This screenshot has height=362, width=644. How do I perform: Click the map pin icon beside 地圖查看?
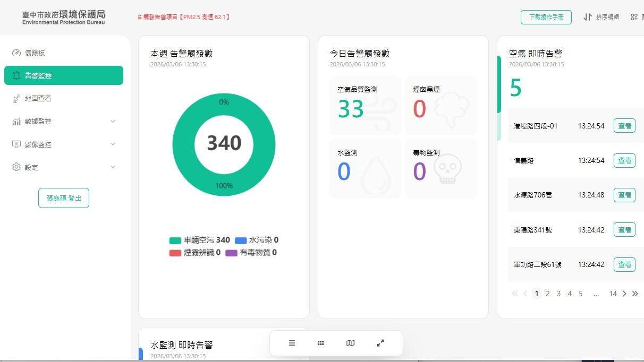[x=16, y=99]
